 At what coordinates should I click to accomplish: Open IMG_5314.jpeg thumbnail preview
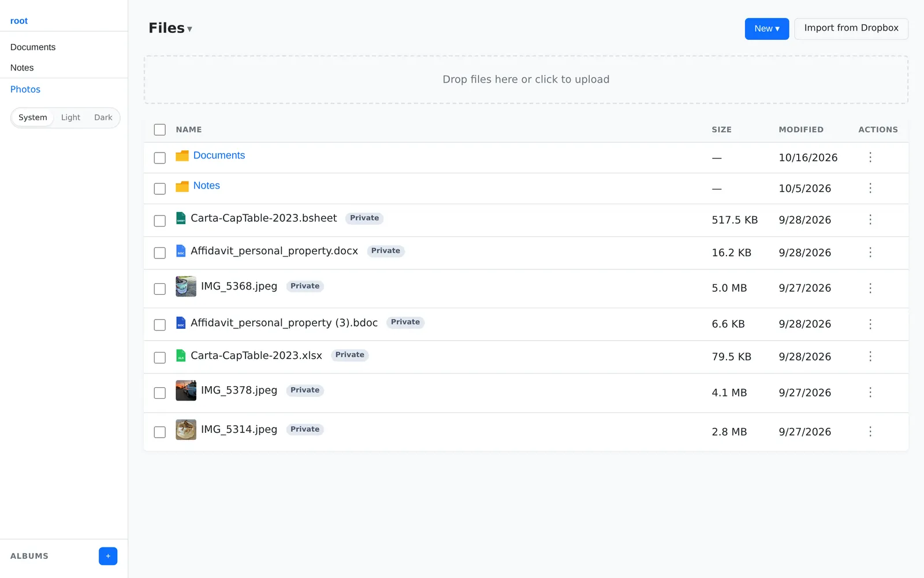tap(186, 429)
